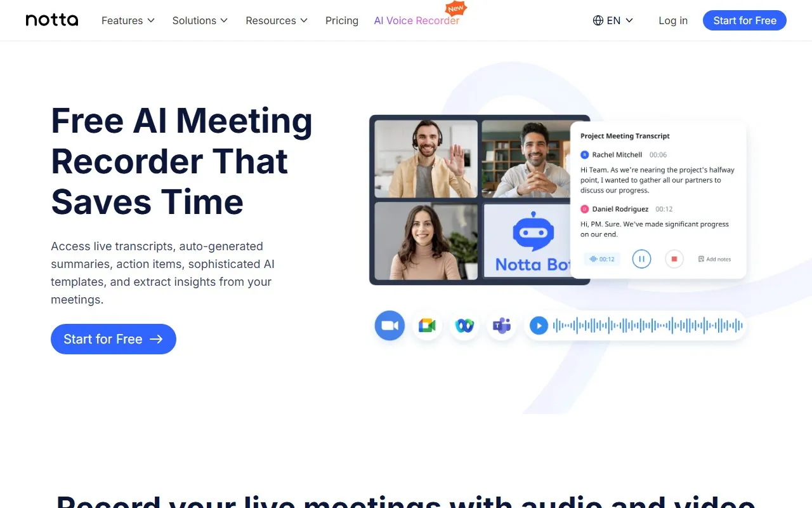This screenshot has width=812, height=508.
Task: Expand the Features dropdown
Action: [127, 20]
